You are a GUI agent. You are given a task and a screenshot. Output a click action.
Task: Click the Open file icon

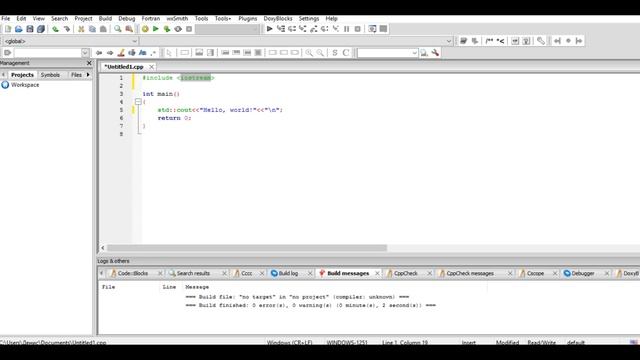pyautogui.click(x=18, y=29)
